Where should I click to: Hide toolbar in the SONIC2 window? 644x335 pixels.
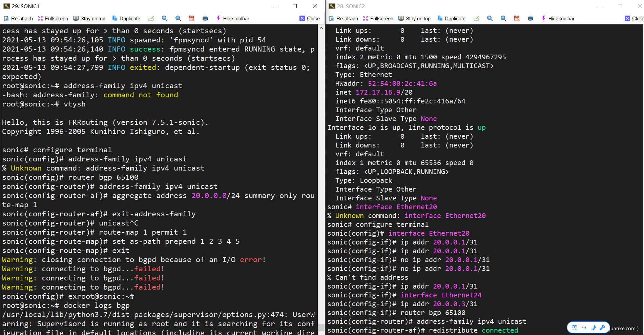558,18
